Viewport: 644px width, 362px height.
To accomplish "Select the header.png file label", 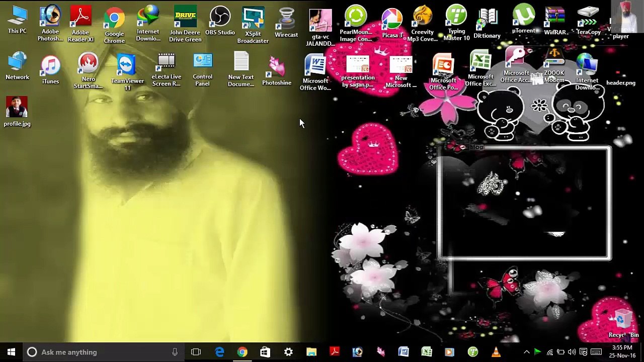I will tap(621, 83).
